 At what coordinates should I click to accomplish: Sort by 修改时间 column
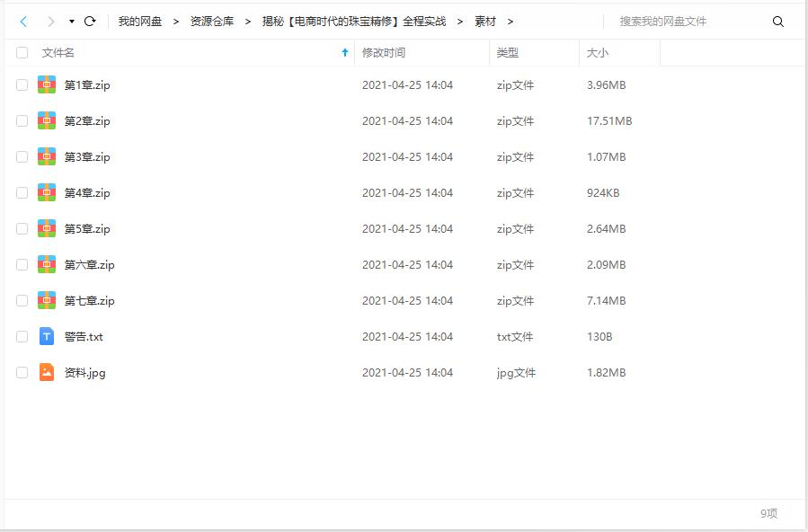click(x=384, y=52)
